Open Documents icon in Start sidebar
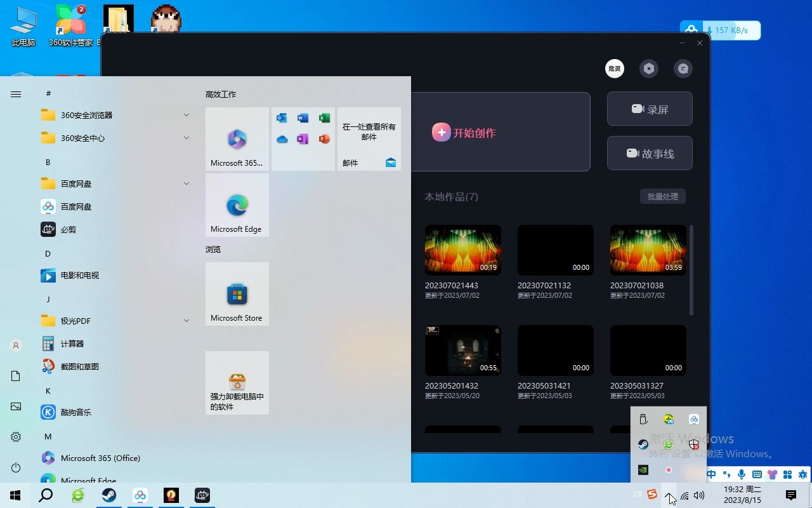812x508 pixels. click(16, 376)
